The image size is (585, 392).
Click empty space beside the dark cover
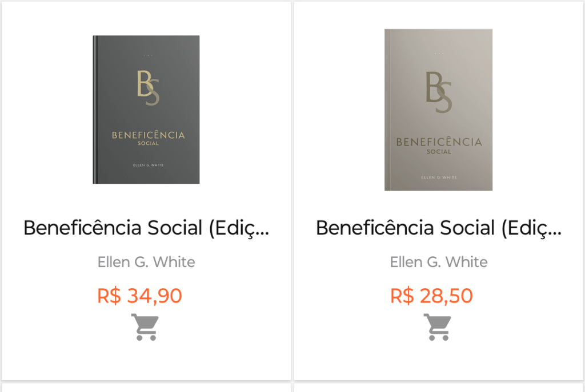coord(46,108)
